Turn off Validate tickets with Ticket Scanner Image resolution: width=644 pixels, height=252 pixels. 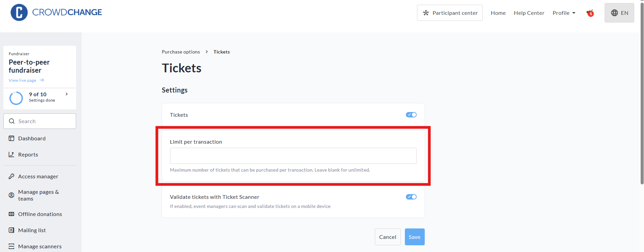pos(411,197)
